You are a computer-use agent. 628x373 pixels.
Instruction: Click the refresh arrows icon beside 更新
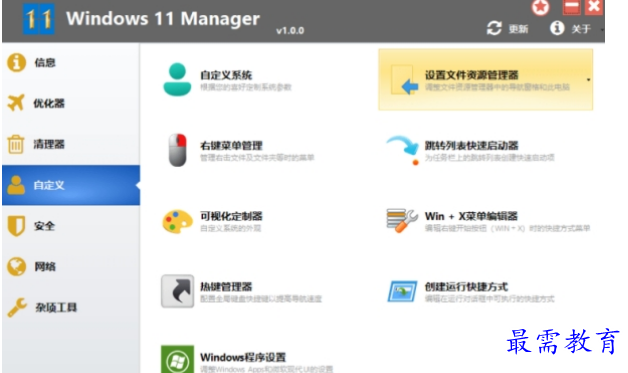click(x=494, y=28)
